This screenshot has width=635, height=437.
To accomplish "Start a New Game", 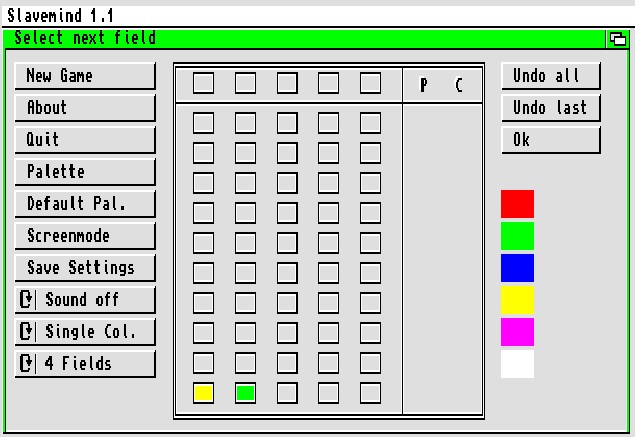I will [85, 76].
